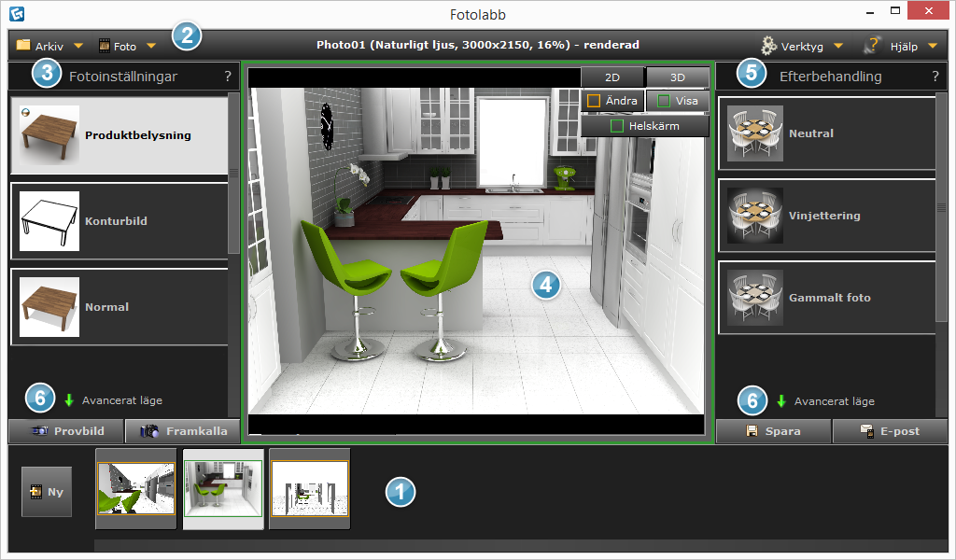Select the Gammalt foto effect icon
The height and width of the screenshot is (560, 956).
click(754, 298)
